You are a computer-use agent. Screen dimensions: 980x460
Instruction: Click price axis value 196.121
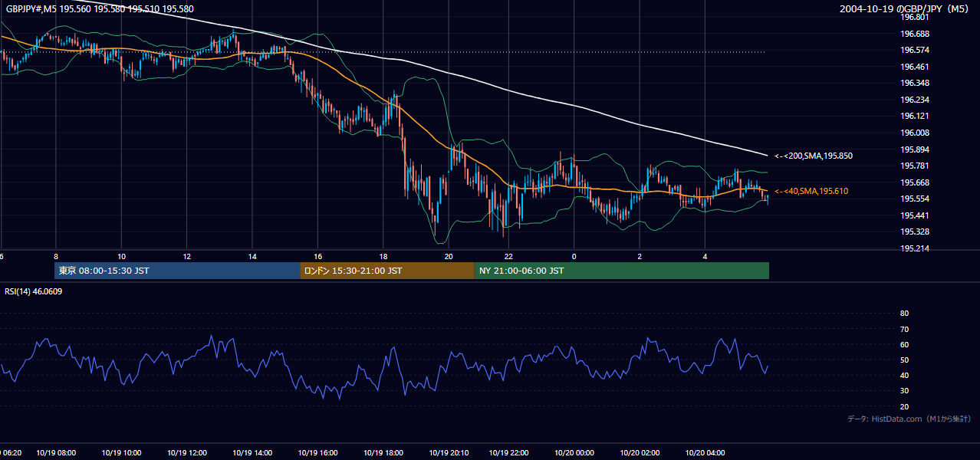coord(914,116)
